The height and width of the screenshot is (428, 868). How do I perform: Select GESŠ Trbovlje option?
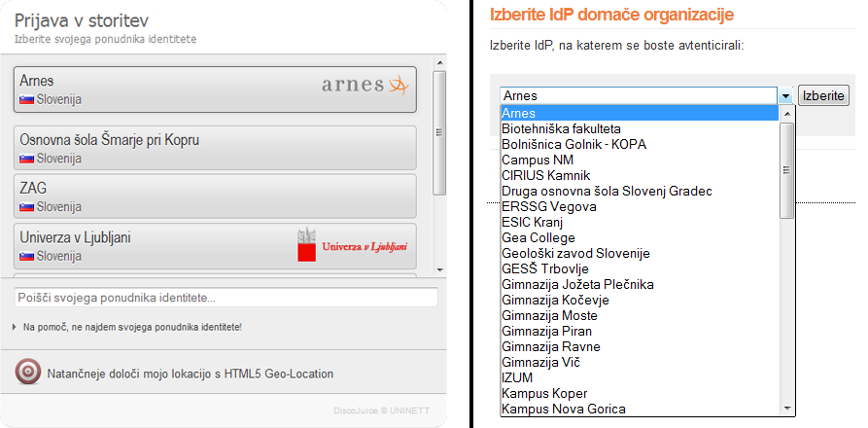(x=640, y=268)
